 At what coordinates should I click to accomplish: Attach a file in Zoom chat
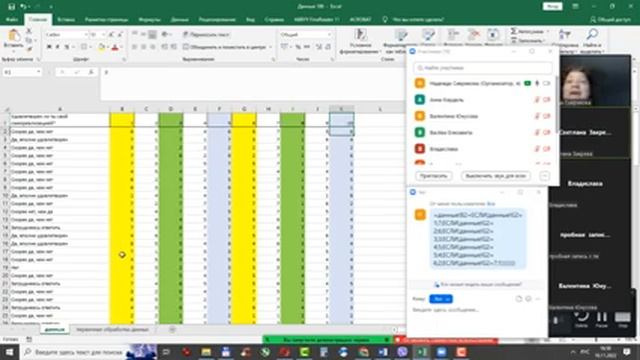(x=519, y=299)
